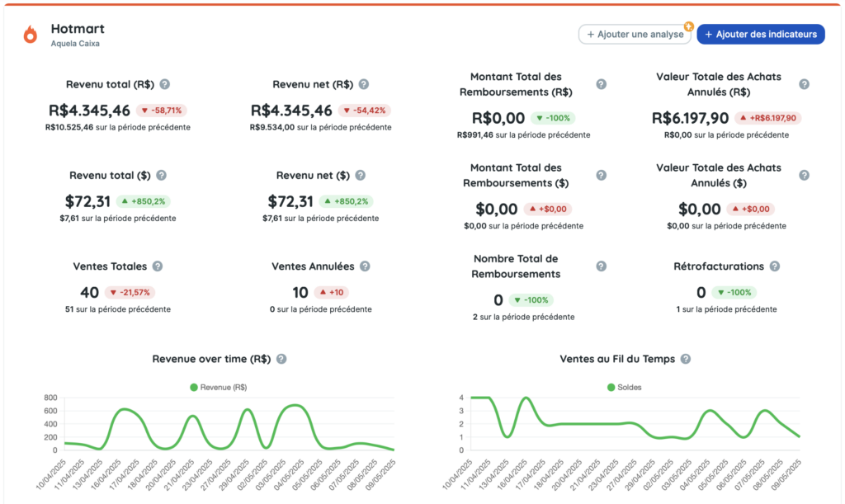Click the Hotmart flame logo icon
Screen dimensions: 845x504
click(x=31, y=34)
